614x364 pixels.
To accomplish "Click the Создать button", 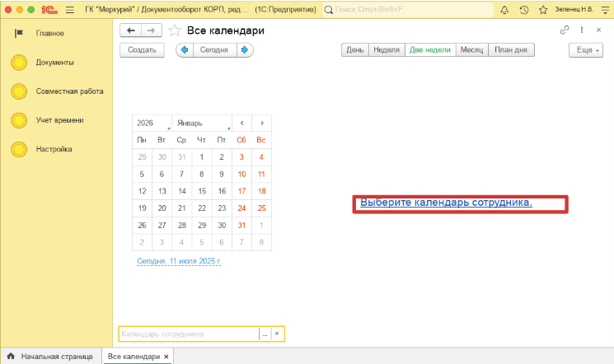I will pyautogui.click(x=142, y=49).
